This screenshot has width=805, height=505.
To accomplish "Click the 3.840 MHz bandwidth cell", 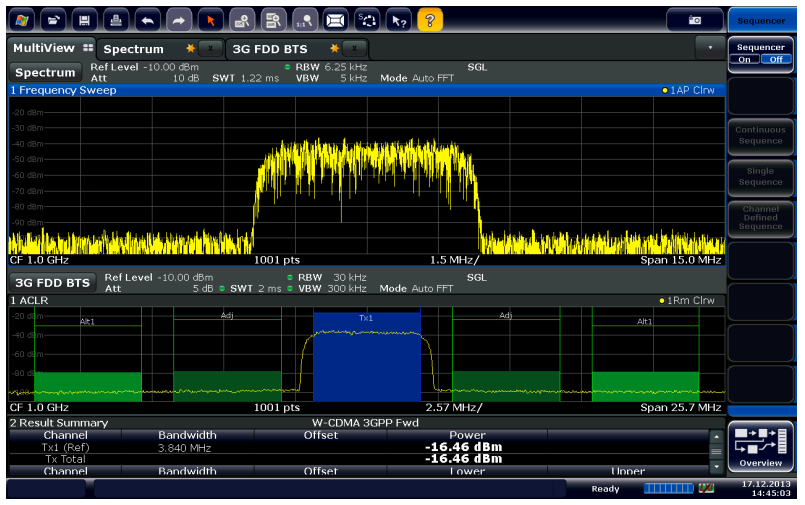I will click(185, 448).
